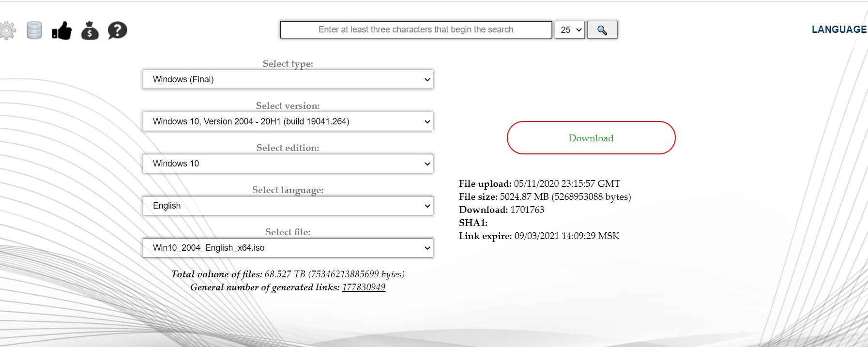
Task: Open the generated links count 177830949
Action: [x=364, y=287]
